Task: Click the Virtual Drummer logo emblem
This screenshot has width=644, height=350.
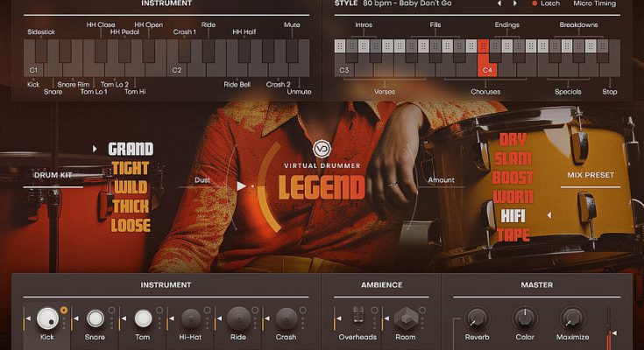Action: point(322,149)
